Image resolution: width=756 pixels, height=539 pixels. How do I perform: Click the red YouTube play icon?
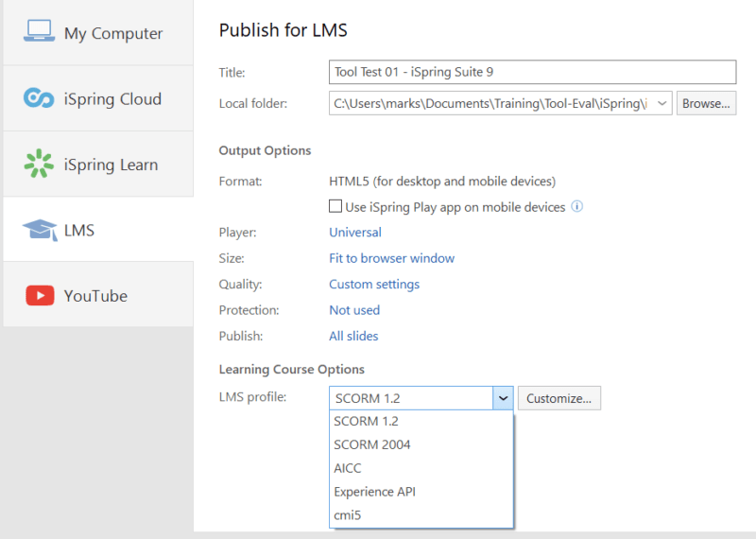(40, 295)
